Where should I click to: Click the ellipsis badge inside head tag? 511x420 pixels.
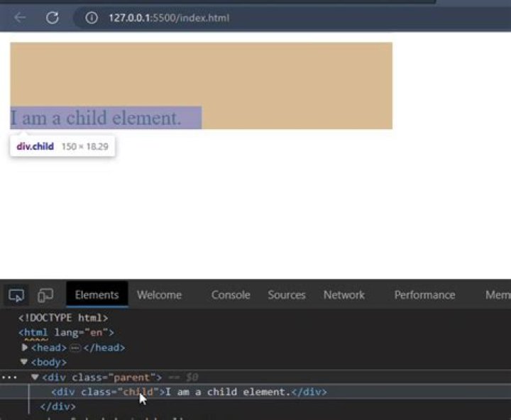(75, 348)
